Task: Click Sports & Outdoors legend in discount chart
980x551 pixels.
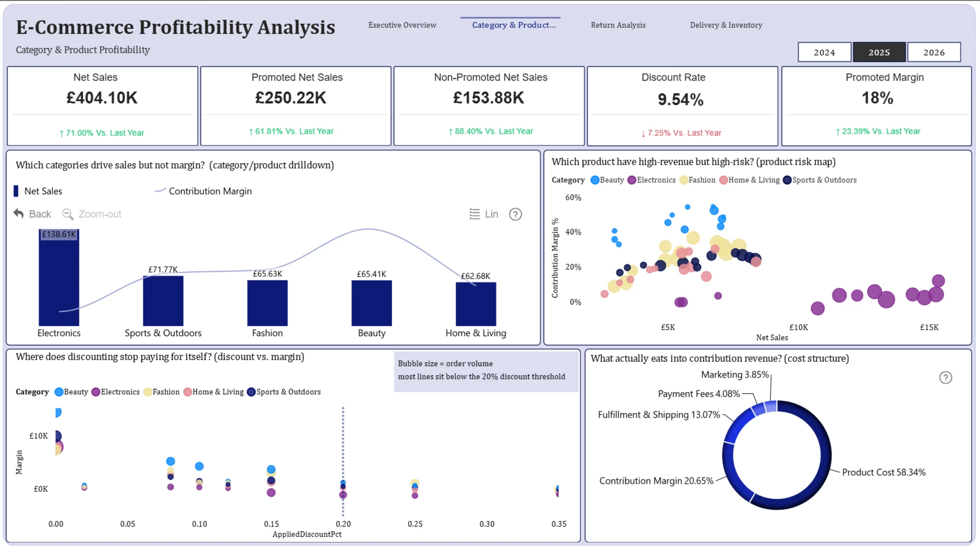Action: pyautogui.click(x=284, y=392)
